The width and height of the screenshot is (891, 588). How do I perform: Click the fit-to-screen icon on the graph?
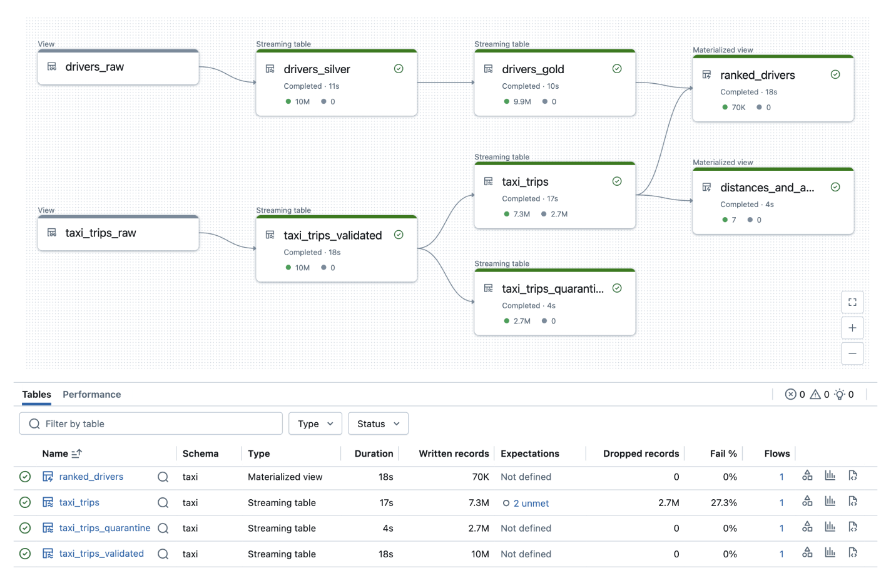(852, 302)
